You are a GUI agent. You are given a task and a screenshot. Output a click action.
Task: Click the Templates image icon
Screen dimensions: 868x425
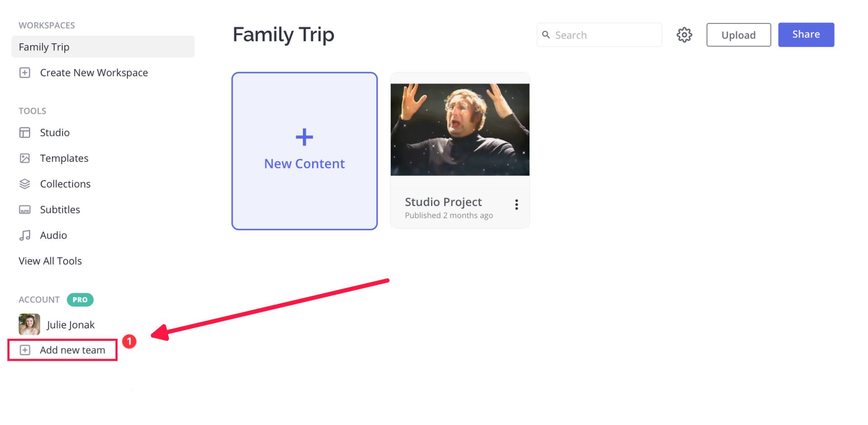click(x=25, y=158)
